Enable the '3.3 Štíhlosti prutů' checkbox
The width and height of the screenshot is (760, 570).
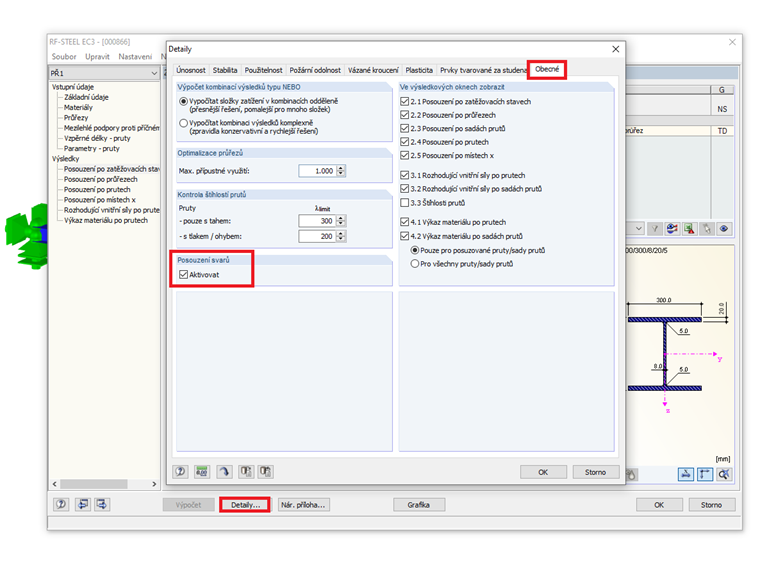pos(404,203)
